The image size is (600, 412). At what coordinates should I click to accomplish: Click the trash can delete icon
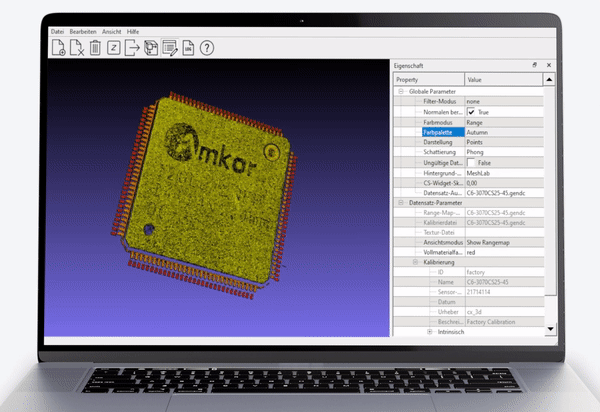[95, 48]
